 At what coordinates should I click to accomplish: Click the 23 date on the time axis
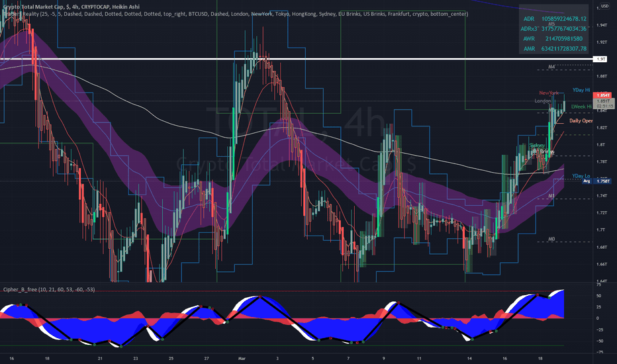tap(135, 359)
